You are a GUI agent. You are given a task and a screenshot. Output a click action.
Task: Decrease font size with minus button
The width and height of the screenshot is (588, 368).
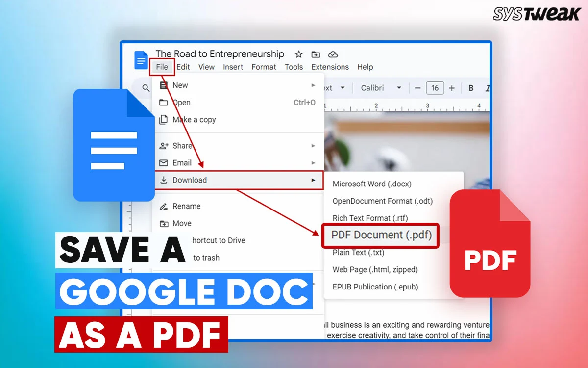418,88
